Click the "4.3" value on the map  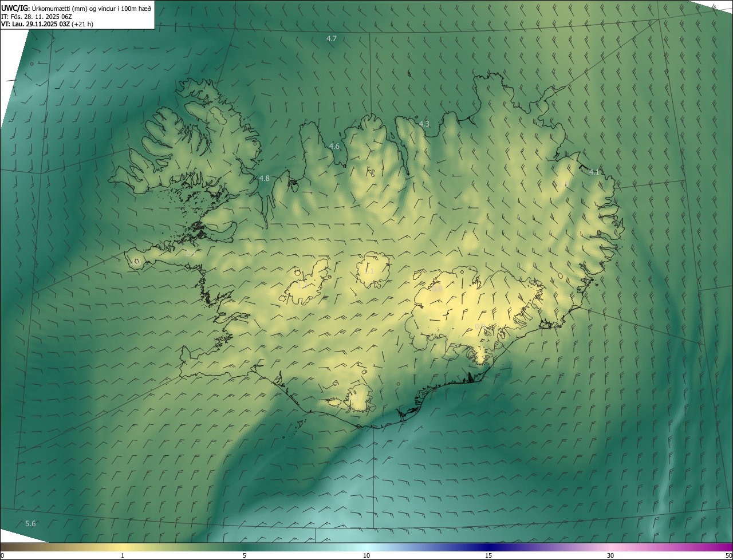(x=424, y=124)
